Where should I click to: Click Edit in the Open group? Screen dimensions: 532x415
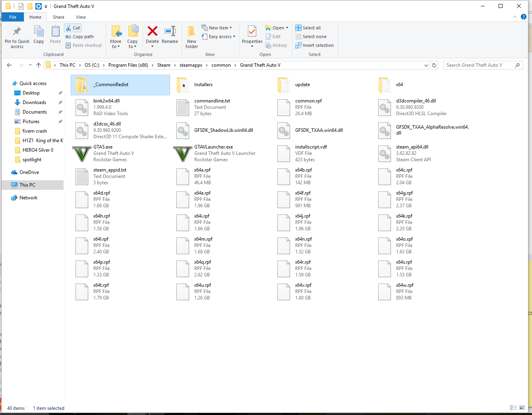(273, 37)
